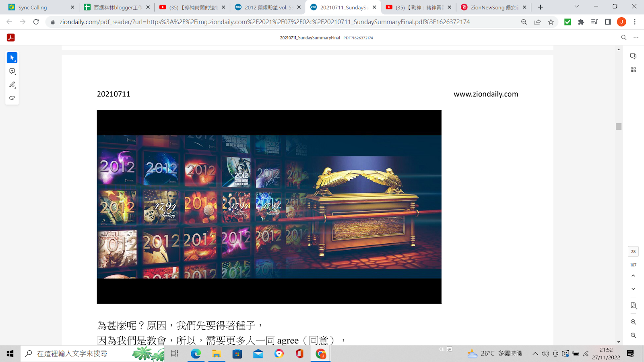Click the address bar URL
The height and width of the screenshot is (362, 644).
pos(264,22)
